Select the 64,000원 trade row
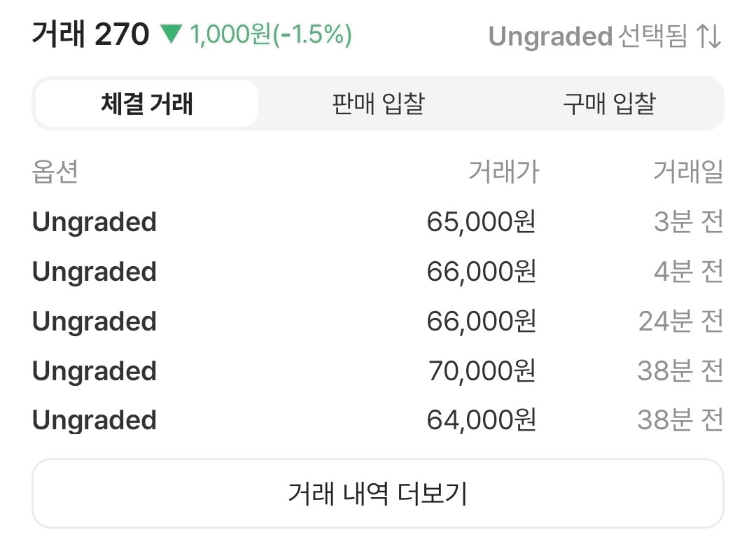This screenshot has height=542, width=756. (378, 420)
